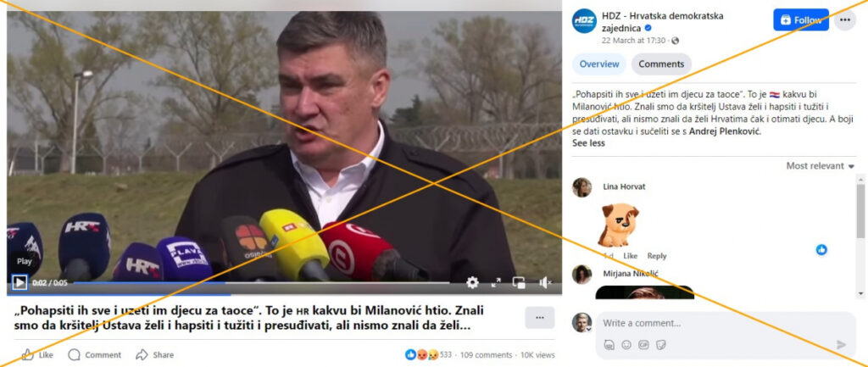
Task: Toggle picture-in-picture mini player icon
Action: [x=520, y=283]
